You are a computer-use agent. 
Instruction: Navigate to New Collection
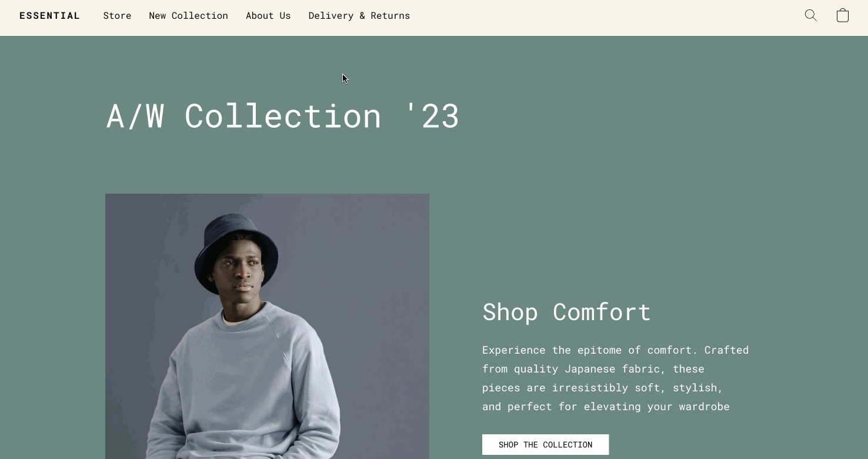(189, 15)
